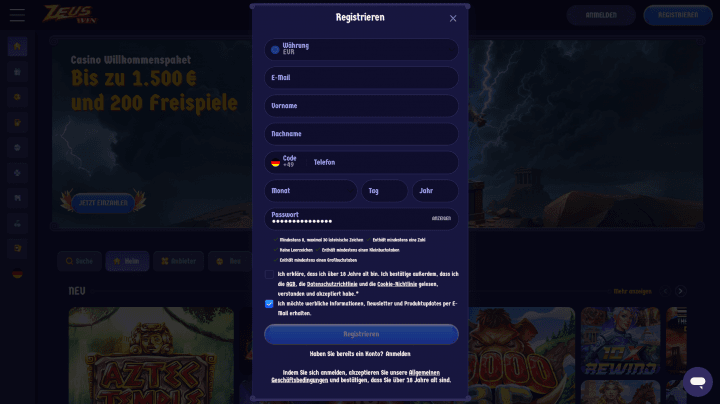Select the Anbieter tab
This screenshot has width=720, height=404.
pos(179,261)
